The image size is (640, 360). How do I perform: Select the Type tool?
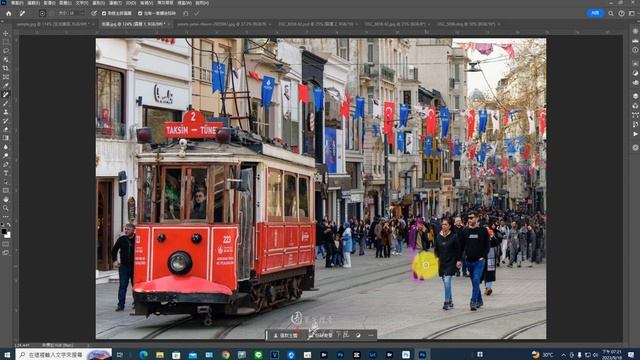point(6,173)
